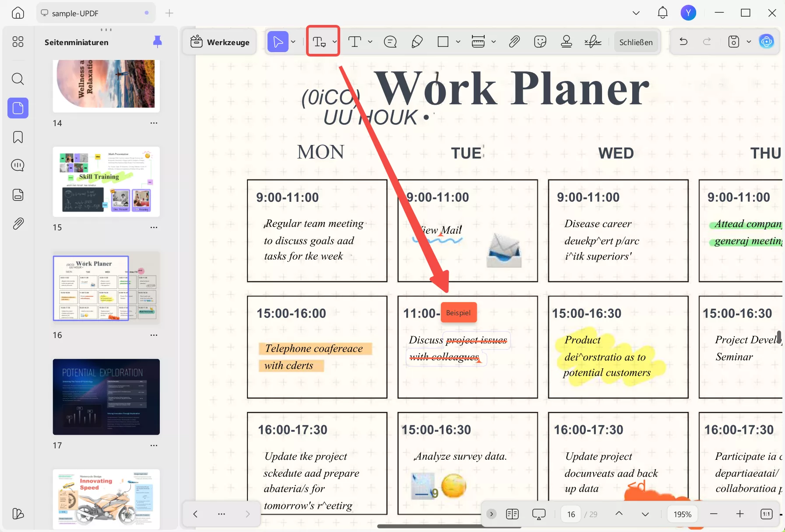Select the stamp tool
The width and height of the screenshot is (785, 532).
(x=567, y=42)
